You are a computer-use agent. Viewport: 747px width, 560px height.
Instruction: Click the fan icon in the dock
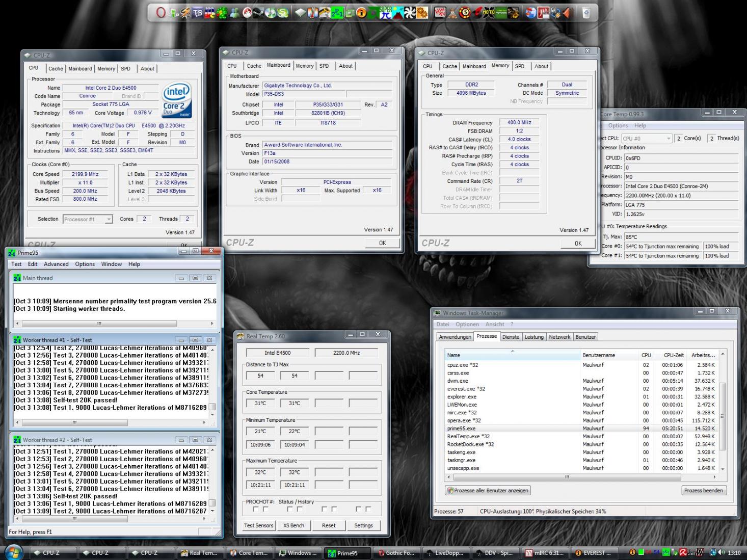(x=410, y=13)
